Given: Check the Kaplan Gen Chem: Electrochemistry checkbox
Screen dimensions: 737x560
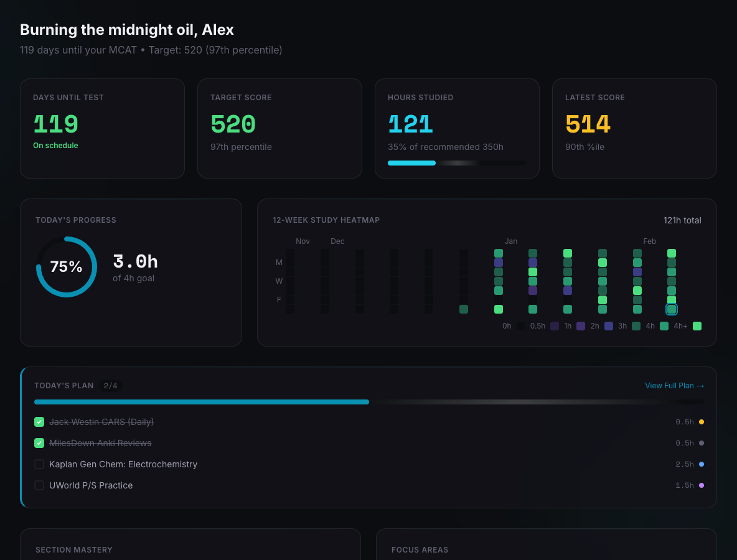Looking at the screenshot, I should coord(39,464).
